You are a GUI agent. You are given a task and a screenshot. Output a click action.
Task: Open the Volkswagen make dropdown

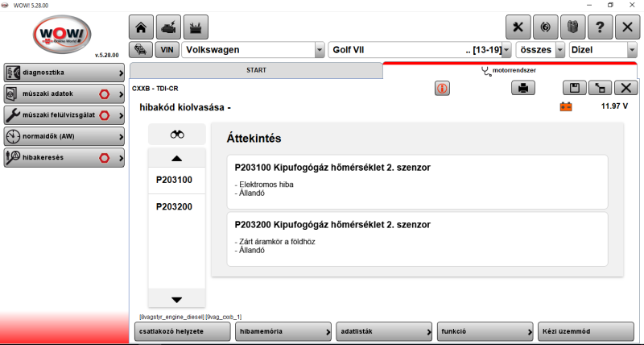tap(319, 50)
